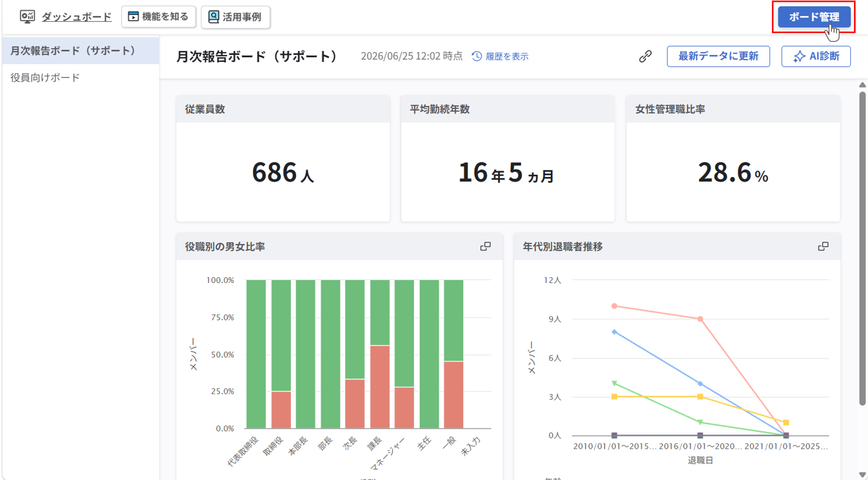
Task: Click the 2021/01/01～2025… axis label
Action: point(786,446)
